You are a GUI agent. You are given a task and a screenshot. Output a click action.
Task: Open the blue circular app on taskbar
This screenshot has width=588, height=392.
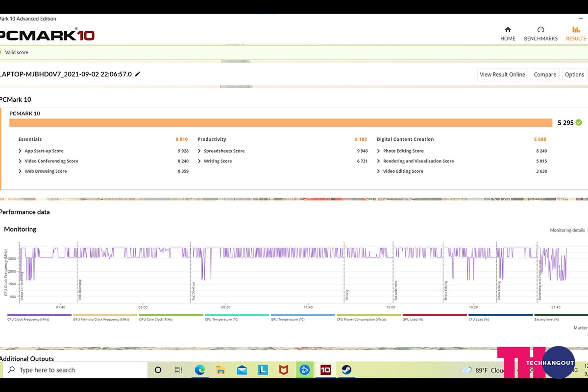pyautogui.click(x=304, y=370)
